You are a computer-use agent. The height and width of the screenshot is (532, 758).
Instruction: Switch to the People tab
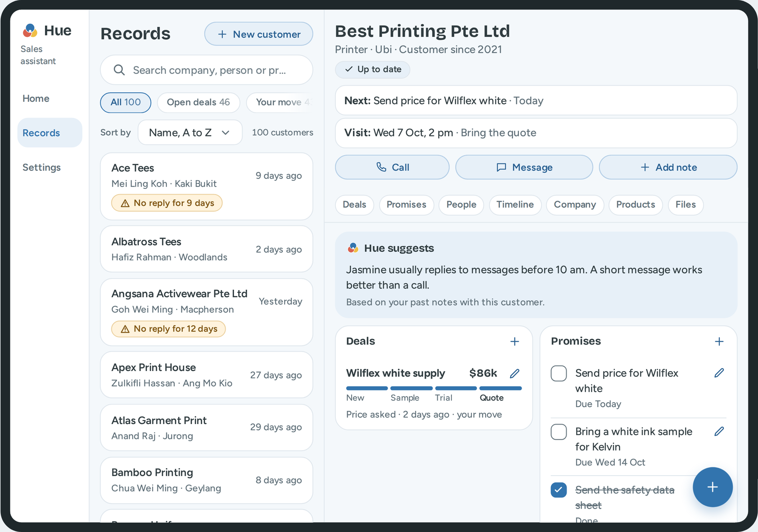[x=461, y=205]
